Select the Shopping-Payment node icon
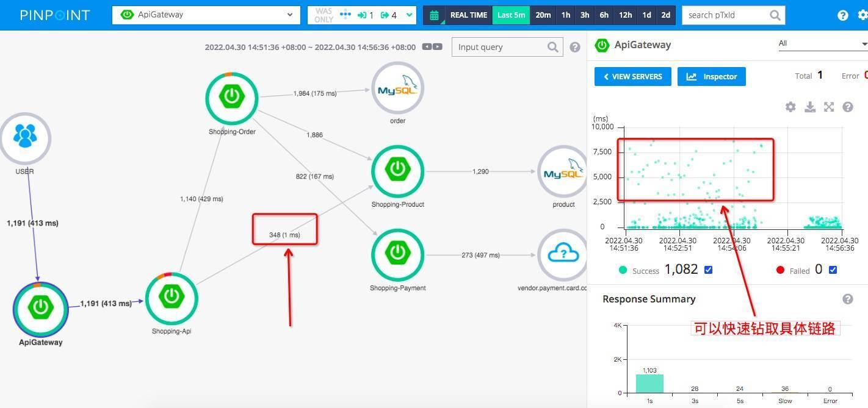Image resolution: width=868 pixels, height=408 pixels. tap(397, 251)
